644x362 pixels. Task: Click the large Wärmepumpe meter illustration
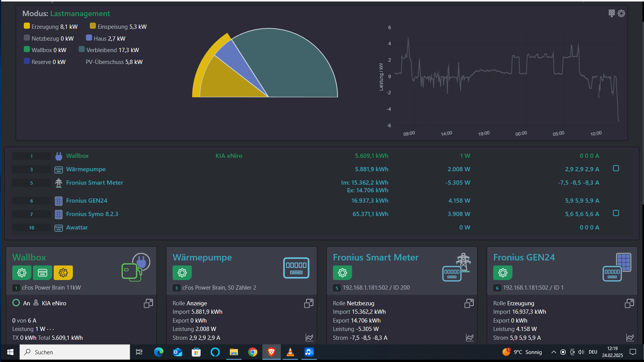(296, 268)
